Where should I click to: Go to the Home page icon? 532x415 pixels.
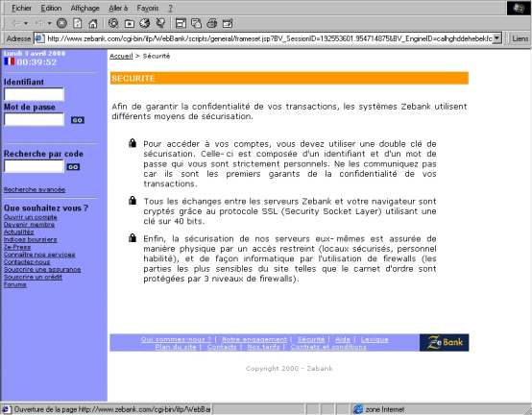coord(93,23)
